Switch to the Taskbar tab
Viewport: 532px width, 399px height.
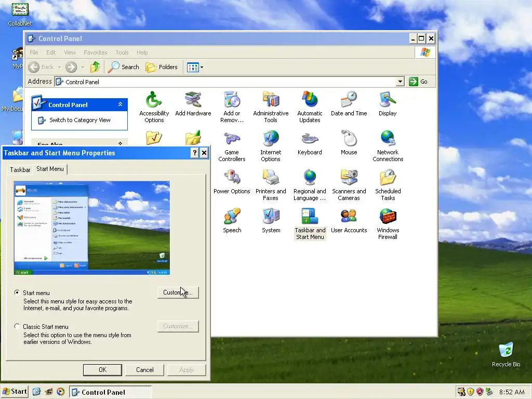point(20,169)
